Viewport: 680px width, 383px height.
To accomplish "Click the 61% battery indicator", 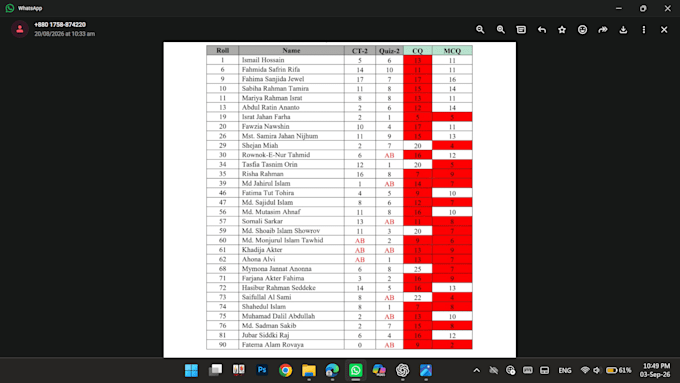I will pyautogui.click(x=618, y=370).
